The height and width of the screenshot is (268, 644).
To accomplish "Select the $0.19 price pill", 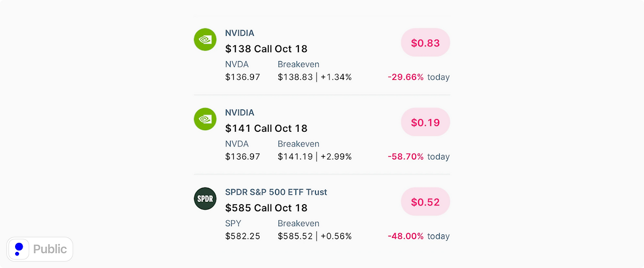I will [425, 122].
